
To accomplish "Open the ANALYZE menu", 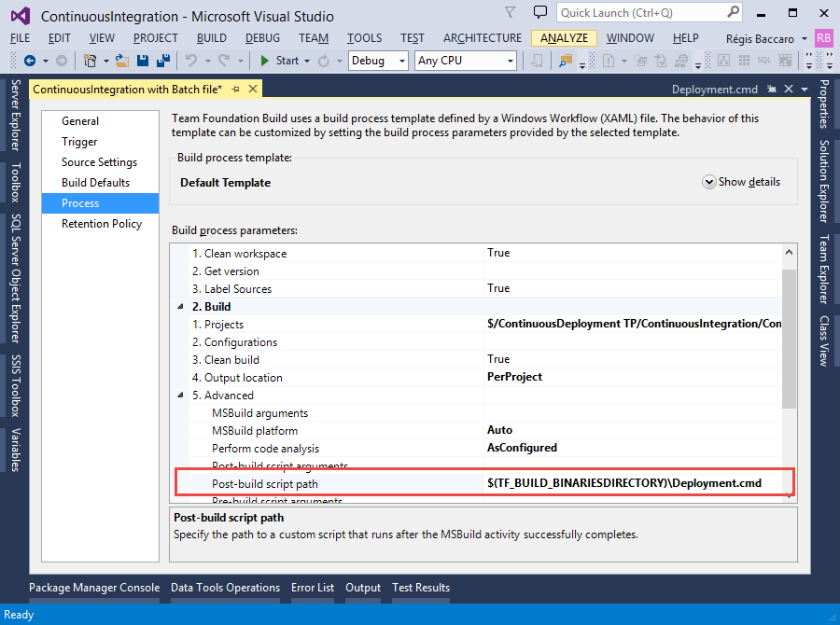I will click(564, 38).
